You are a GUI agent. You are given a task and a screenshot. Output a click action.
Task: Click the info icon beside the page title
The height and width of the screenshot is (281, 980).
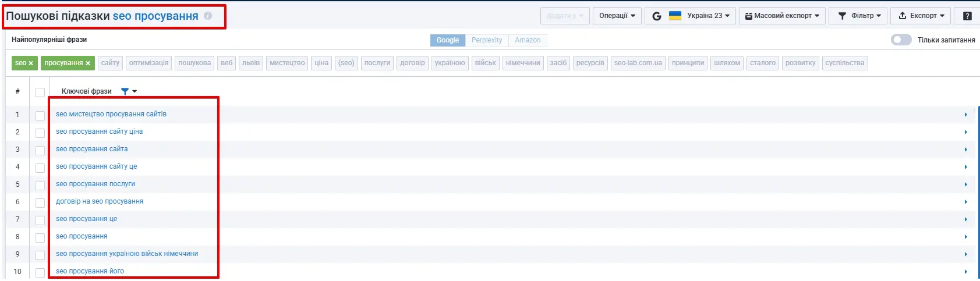click(208, 16)
